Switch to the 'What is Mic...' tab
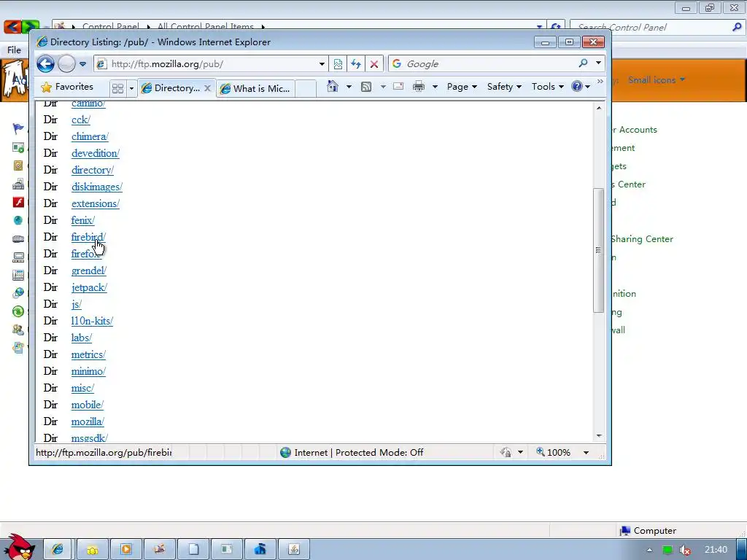The width and height of the screenshot is (747, 560). (x=255, y=88)
